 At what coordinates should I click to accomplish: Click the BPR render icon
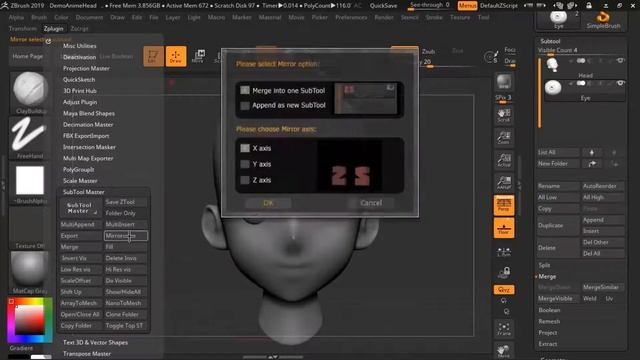[504, 82]
